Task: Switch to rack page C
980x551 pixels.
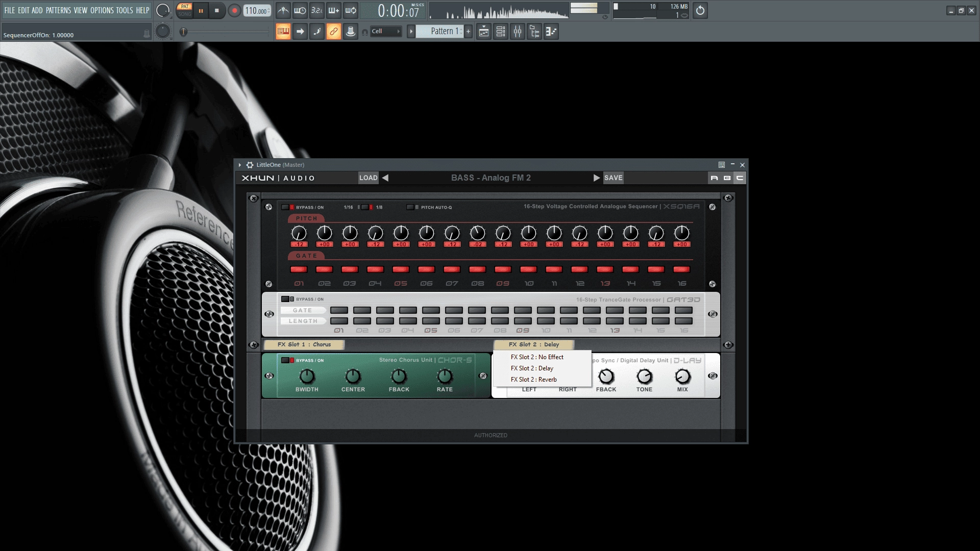Action: tap(740, 178)
